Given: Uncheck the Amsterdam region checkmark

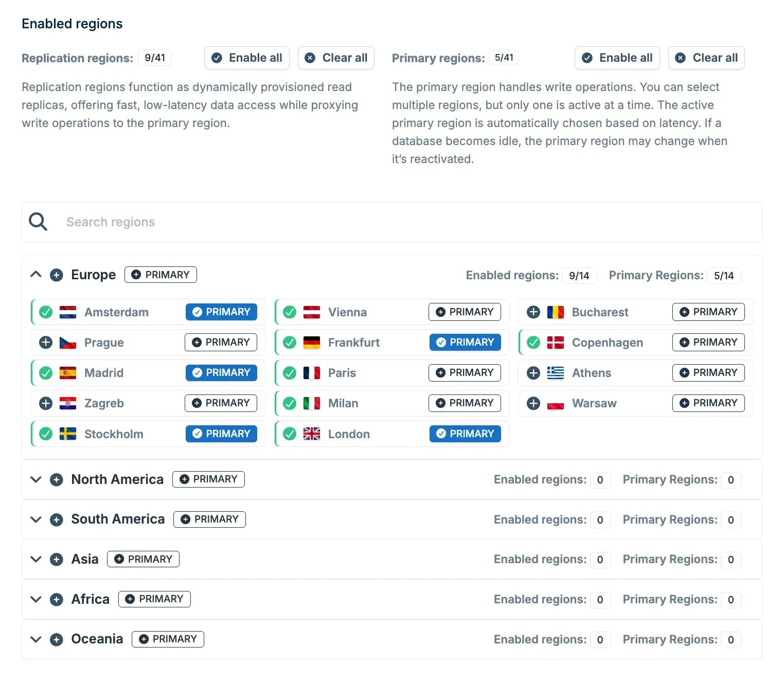Looking at the screenshot, I should [x=46, y=312].
